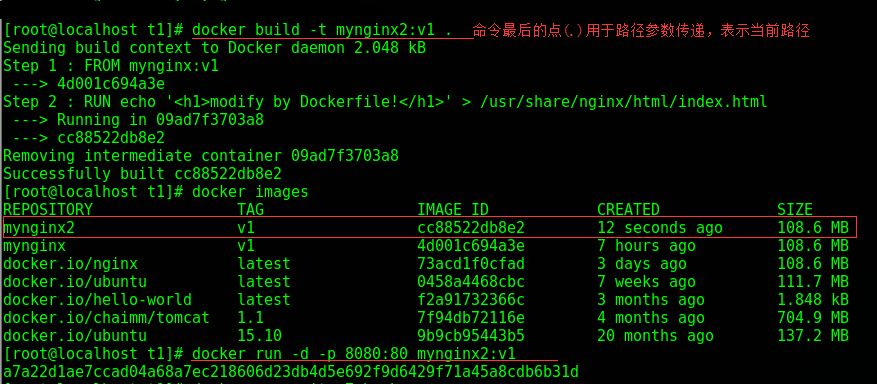The height and width of the screenshot is (384, 877).
Task: Click the TAG column header
Action: click(251, 210)
